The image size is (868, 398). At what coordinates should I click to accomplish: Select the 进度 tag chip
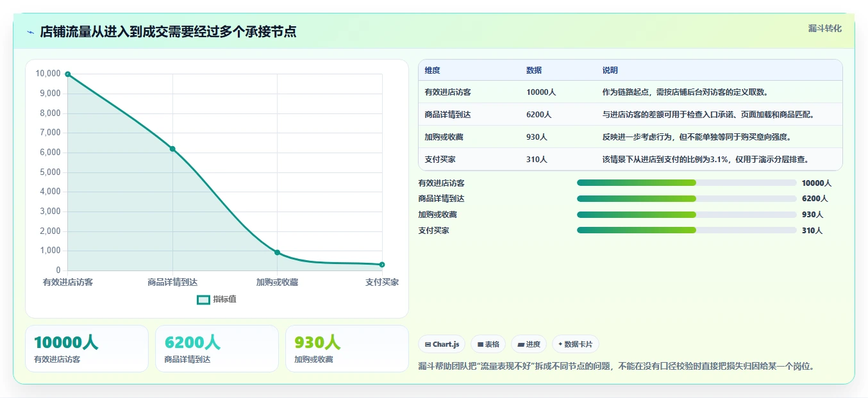529,344
